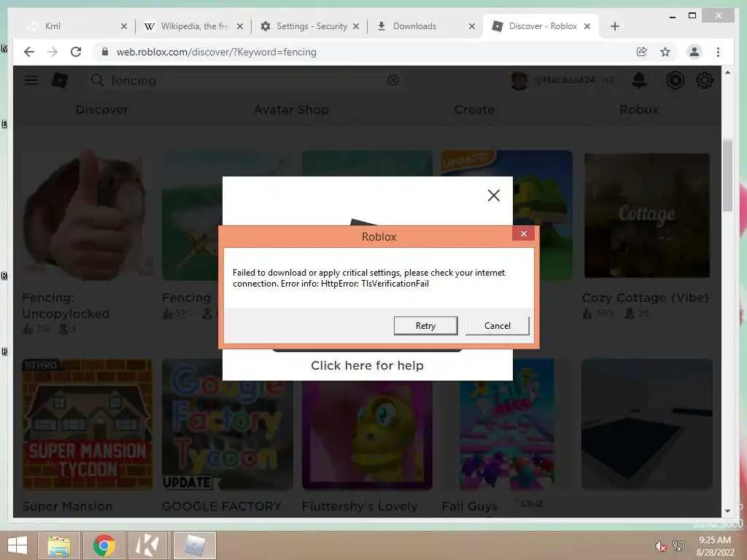The image size is (747, 560).
Task: Dismiss the white launch popup with X
Action: point(494,195)
